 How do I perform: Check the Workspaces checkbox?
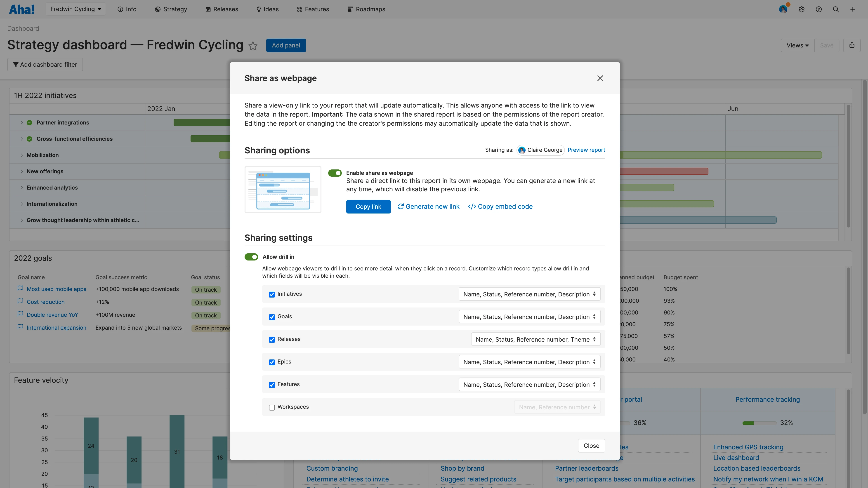point(271,407)
